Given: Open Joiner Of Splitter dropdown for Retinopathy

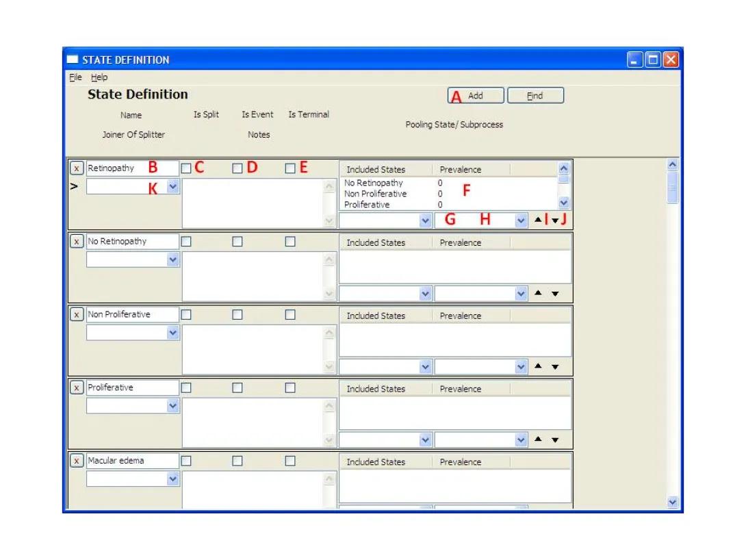Looking at the screenshot, I should point(173,186).
